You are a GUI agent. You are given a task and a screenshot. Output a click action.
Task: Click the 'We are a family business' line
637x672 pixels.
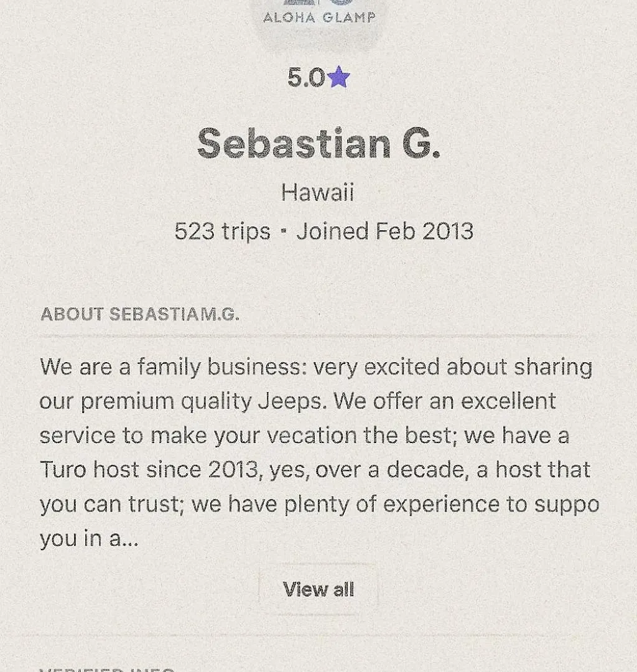tap(316, 368)
